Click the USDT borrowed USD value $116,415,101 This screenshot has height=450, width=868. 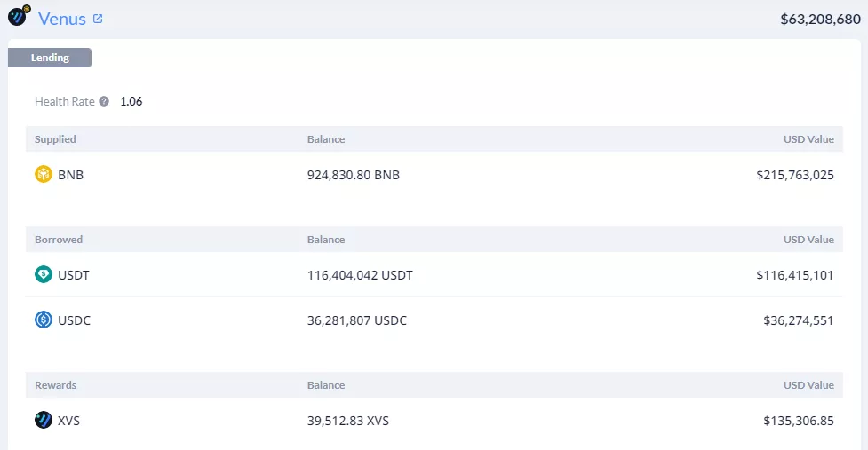tap(795, 275)
